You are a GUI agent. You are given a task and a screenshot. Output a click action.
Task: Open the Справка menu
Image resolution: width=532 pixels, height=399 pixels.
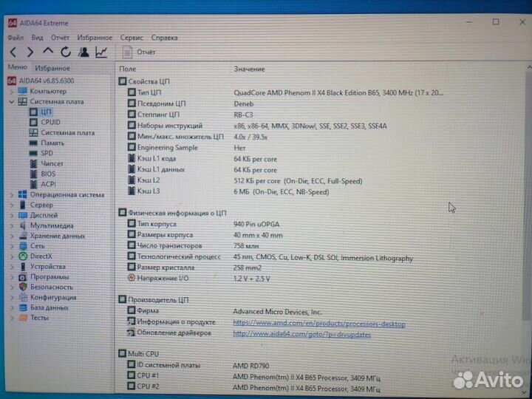164,38
